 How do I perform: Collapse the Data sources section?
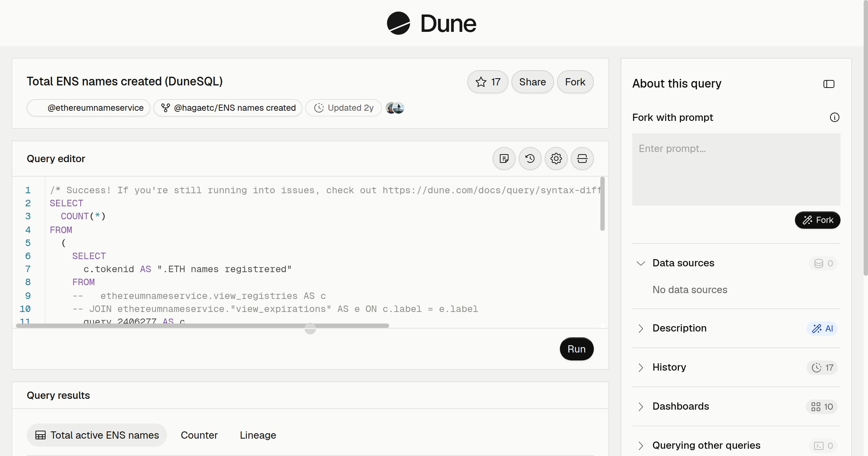pyautogui.click(x=641, y=263)
